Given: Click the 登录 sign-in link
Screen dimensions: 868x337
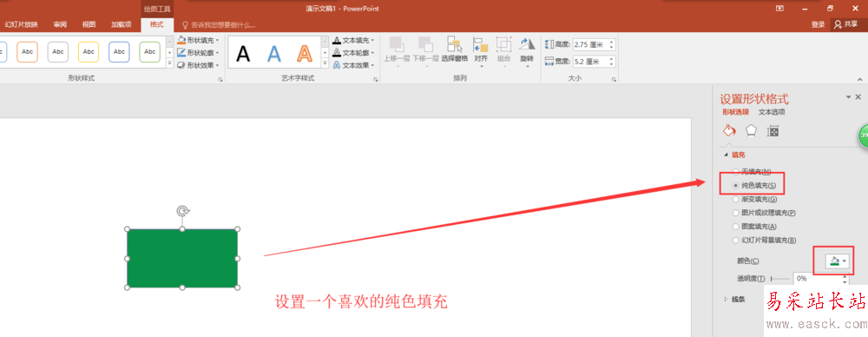Looking at the screenshot, I should 819,24.
